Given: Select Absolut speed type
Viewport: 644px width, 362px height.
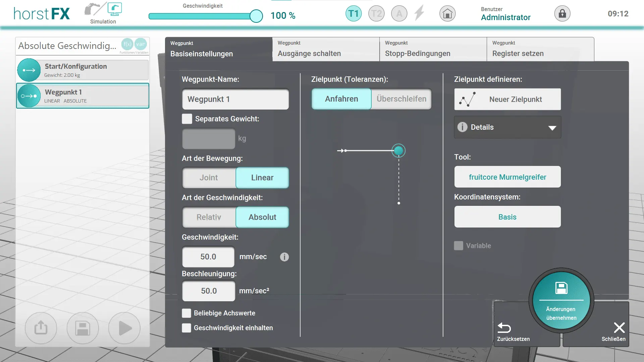Looking at the screenshot, I should tap(262, 217).
